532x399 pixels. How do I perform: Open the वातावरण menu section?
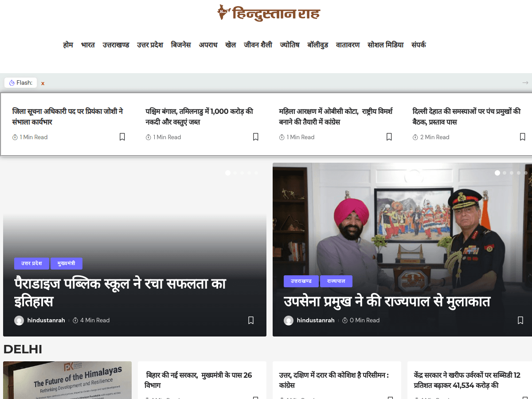click(x=348, y=45)
